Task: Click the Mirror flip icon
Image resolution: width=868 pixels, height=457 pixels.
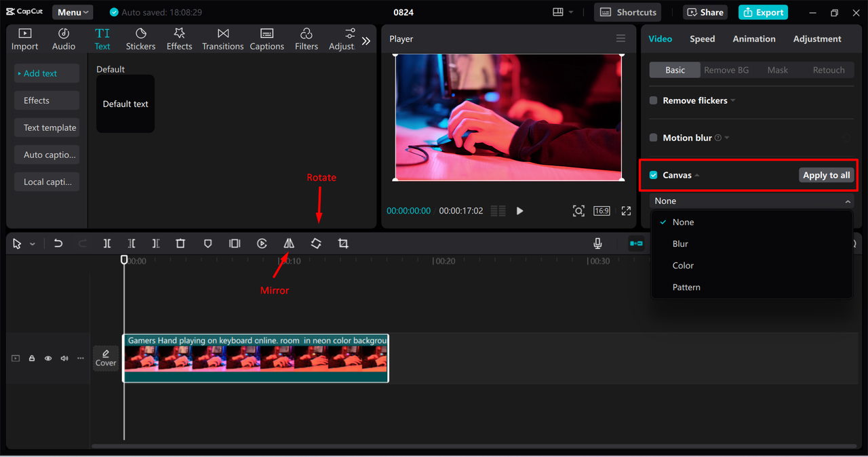Action: click(x=289, y=243)
